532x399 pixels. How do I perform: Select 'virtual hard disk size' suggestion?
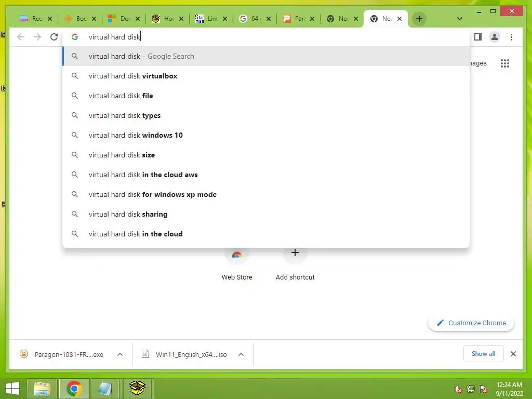[x=266, y=155]
